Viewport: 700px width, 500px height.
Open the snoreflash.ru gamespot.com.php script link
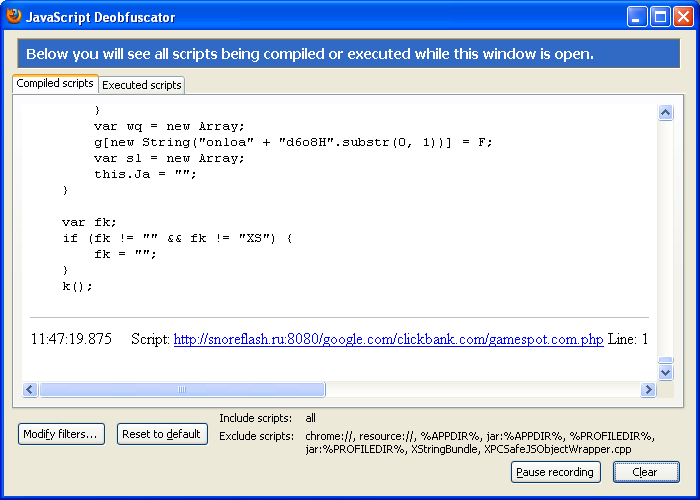coord(388,340)
